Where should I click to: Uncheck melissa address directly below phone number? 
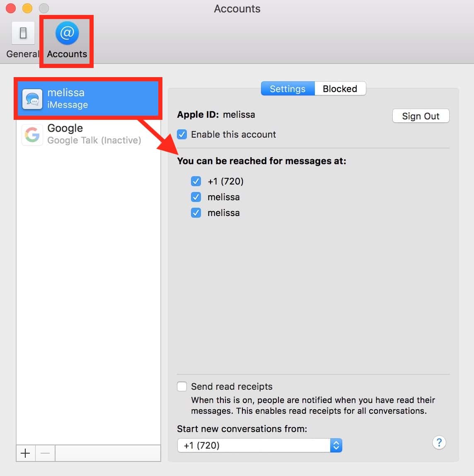click(196, 197)
